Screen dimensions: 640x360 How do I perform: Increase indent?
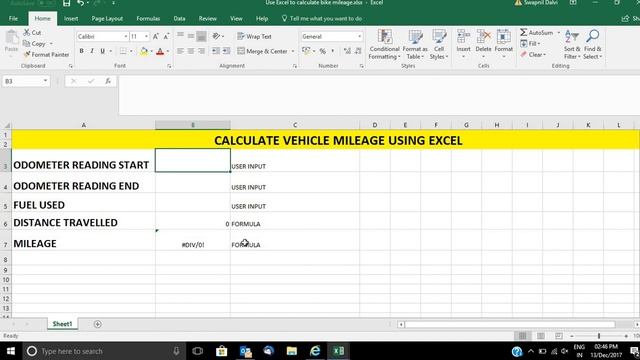click(x=226, y=51)
